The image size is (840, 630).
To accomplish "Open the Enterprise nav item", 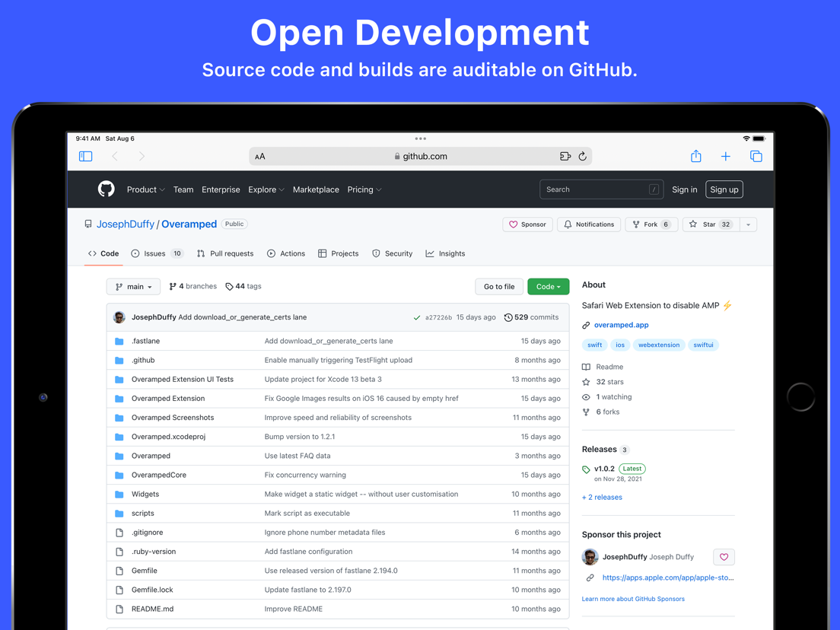I will [x=221, y=189].
